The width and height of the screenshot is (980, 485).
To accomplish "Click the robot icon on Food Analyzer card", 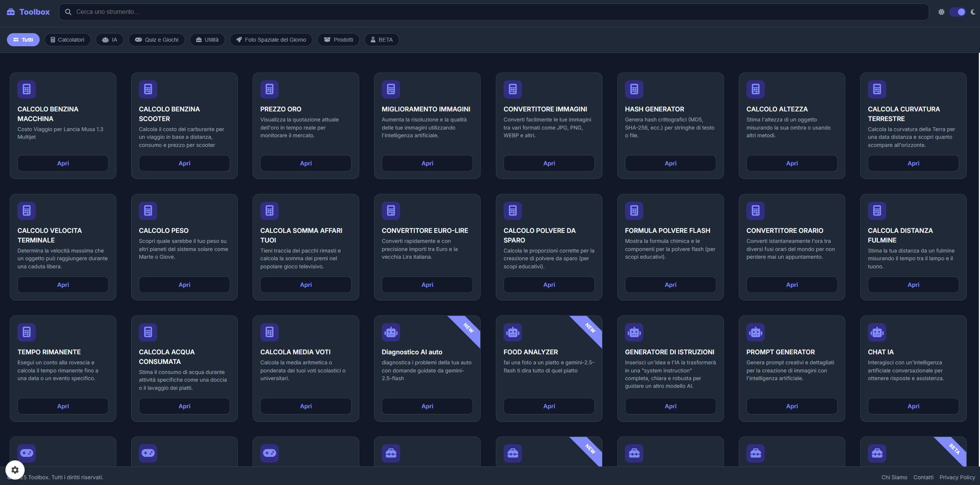I will (512, 332).
